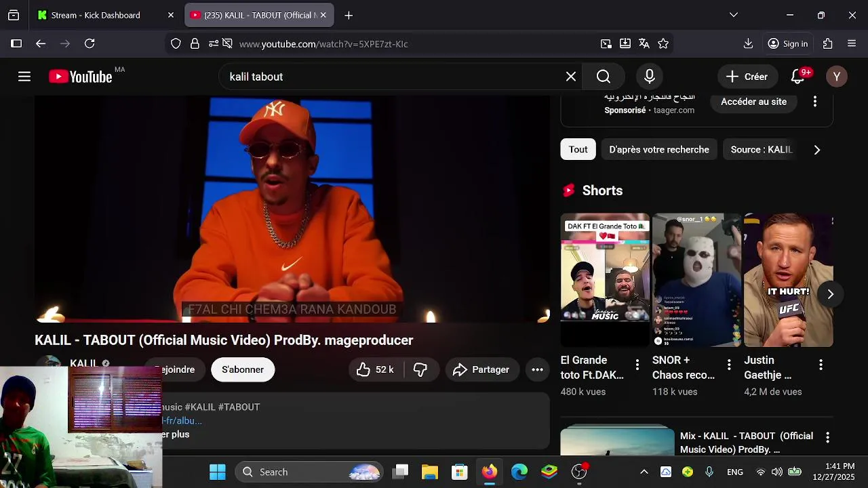The image size is (868, 488).
Task: Open File Explorer from taskbar
Action: click(x=430, y=472)
